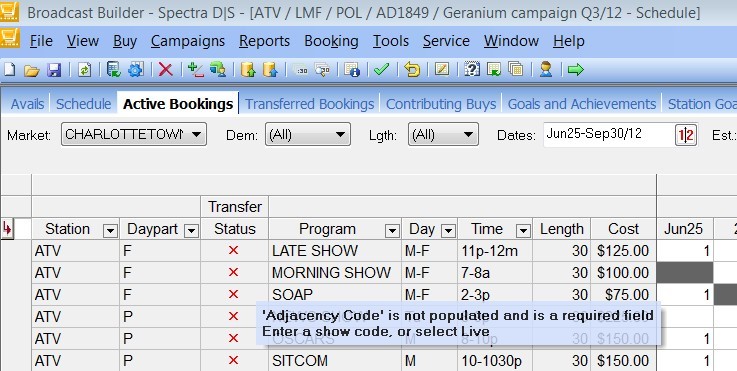Screen dimensions: 737x371
Task: Click the red X delete toolbar icon
Action: coord(165,70)
